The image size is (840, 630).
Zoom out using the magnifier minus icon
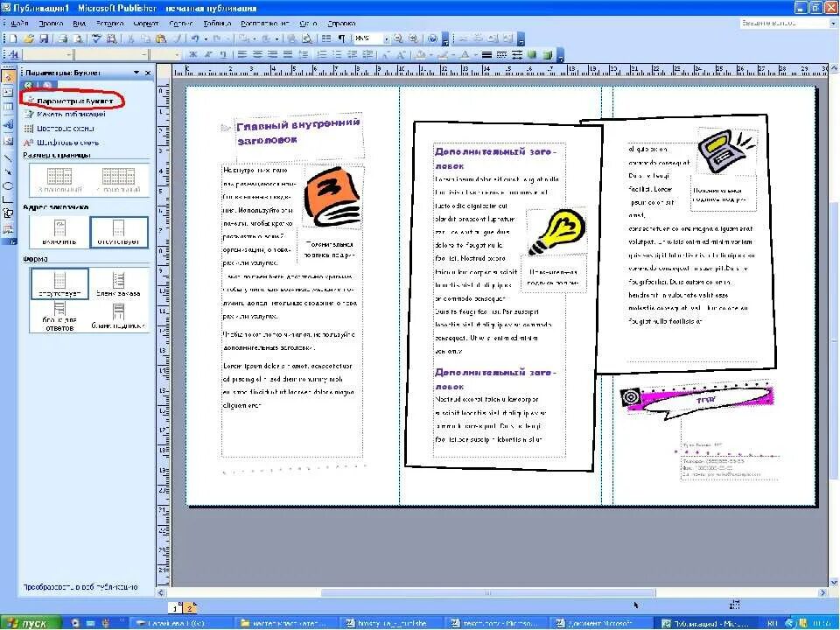pyautogui.click(x=398, y=38)
